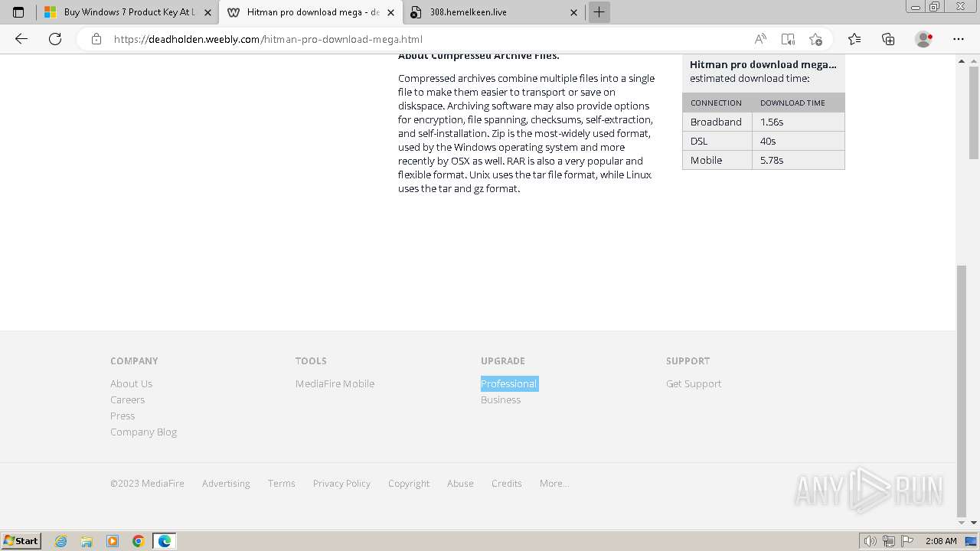
Task: Open Read aloud in address bar
Action: click(760, 39)
